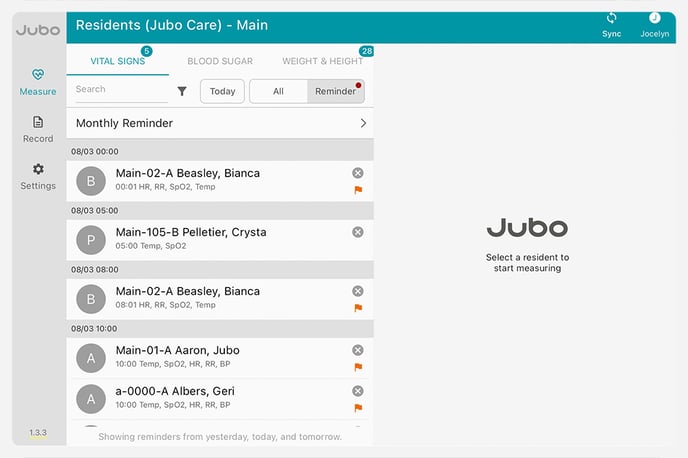Click the resident Search field

(120, 89)
